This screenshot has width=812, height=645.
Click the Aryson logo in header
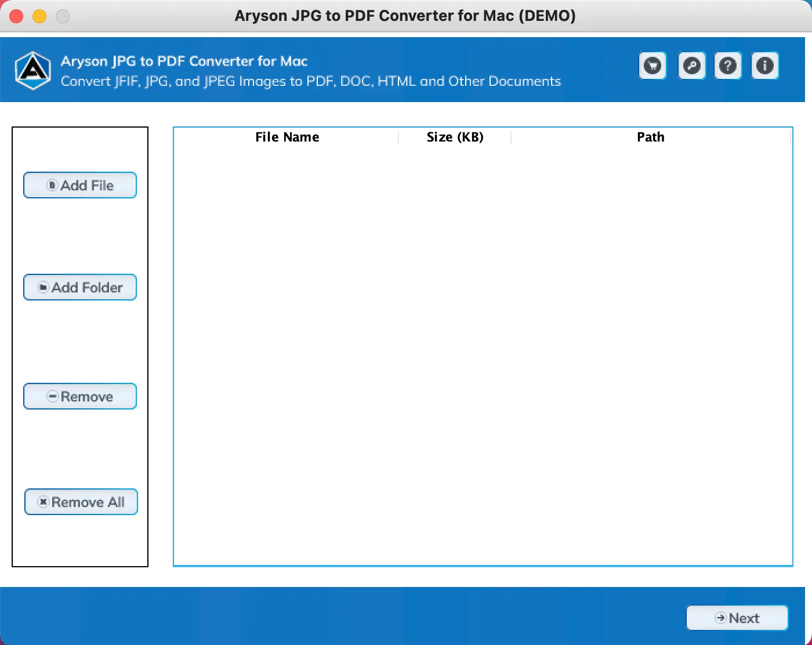pyautogui.click(x=32, y=71)
